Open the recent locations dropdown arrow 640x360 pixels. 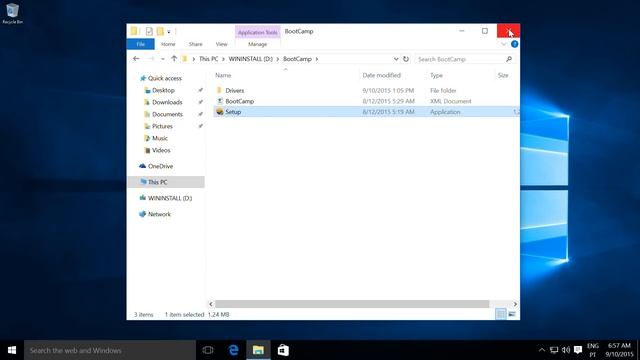click(x=162, y=59)
